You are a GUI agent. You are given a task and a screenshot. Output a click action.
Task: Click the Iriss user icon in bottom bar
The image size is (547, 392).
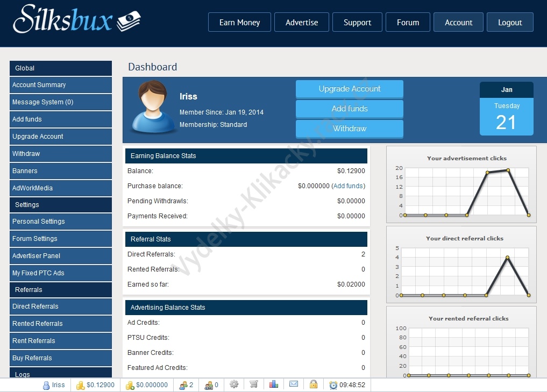point(46,385)
